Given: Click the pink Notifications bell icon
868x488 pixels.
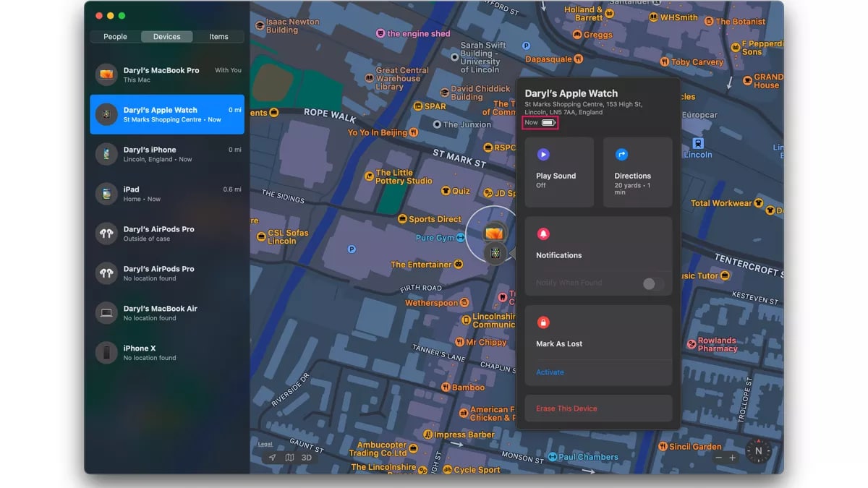Looking at the screenshot, I should 543,234.
